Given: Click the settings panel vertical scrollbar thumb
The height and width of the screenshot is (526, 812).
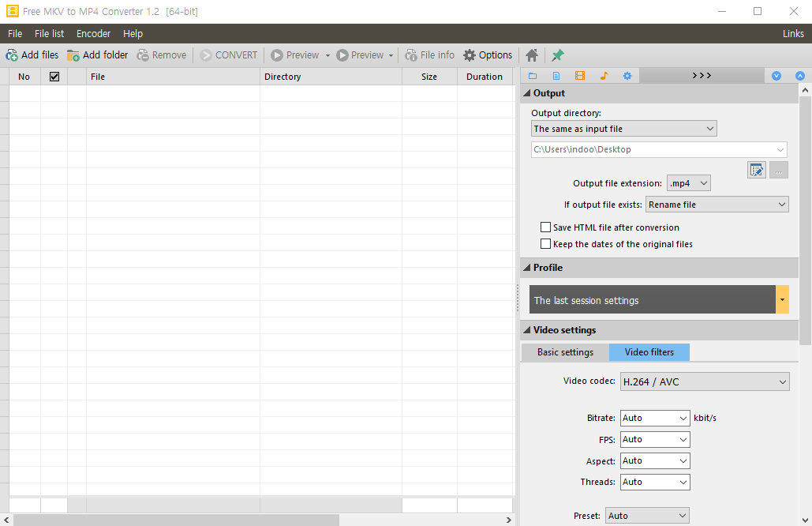Looking at the screenshot, I should (x=805, y=220).
